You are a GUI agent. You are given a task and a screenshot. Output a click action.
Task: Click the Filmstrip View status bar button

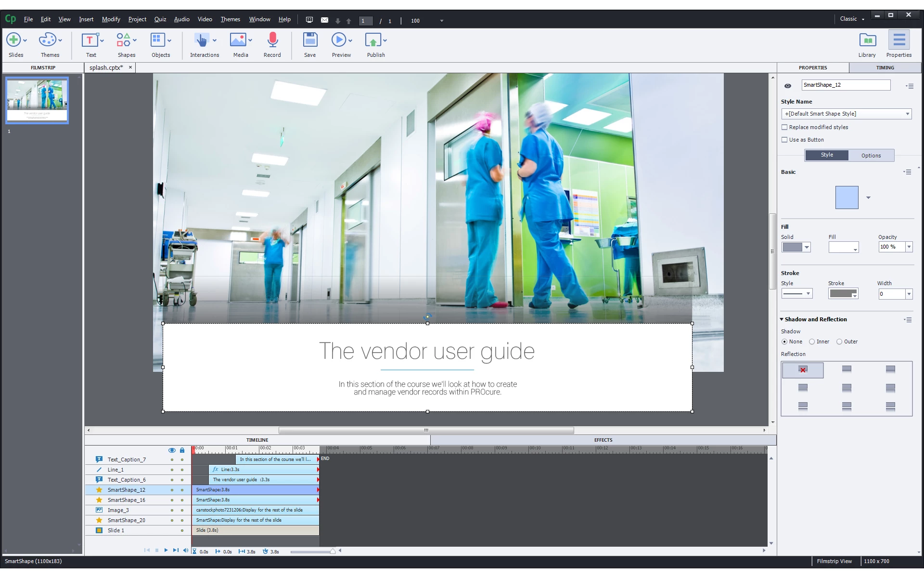[x=834, y=561]
